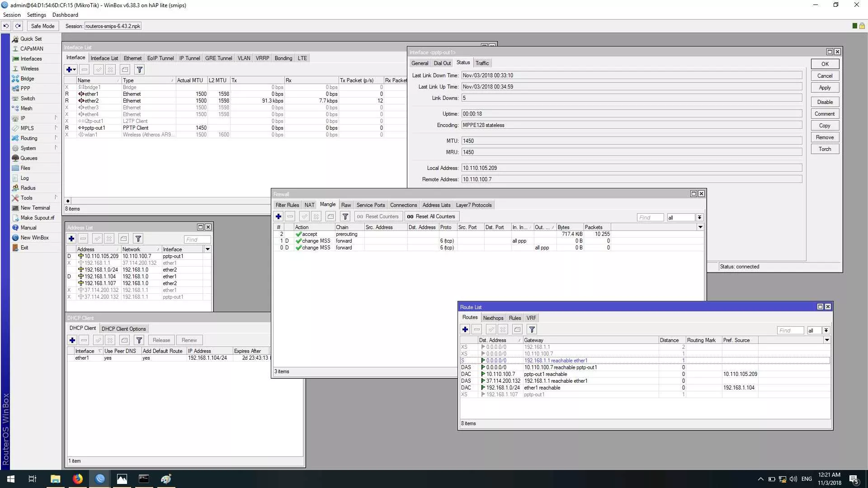Image resolution: width=868 pixels, height=488 pixels.
Task: Open PPP in the sidebar
Action: pyautogui.click(x=25, y=89)
